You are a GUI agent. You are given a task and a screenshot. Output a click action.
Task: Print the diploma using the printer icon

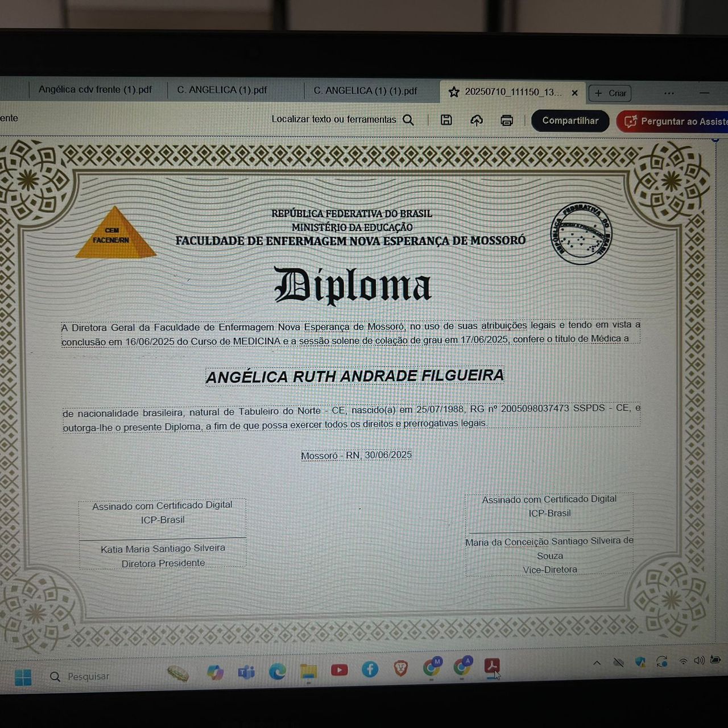tap(506, 121)
